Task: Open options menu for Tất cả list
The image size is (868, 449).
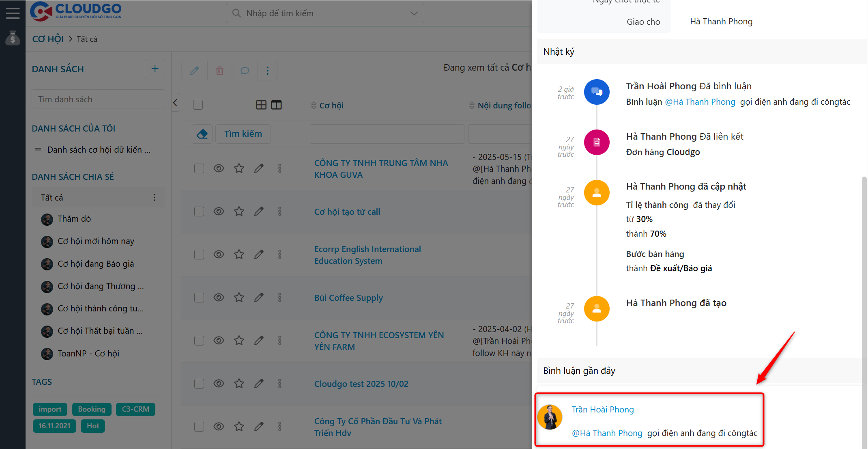Action: (154, 198)
